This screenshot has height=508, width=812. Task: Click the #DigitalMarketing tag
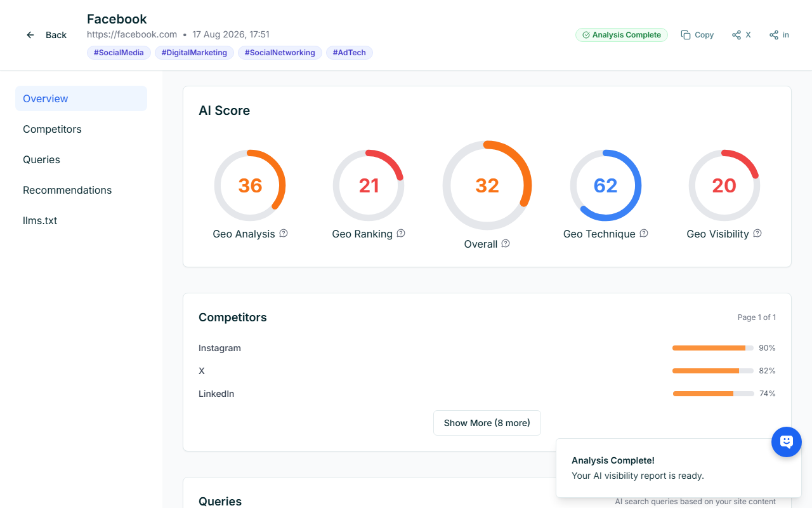(194, 53)
